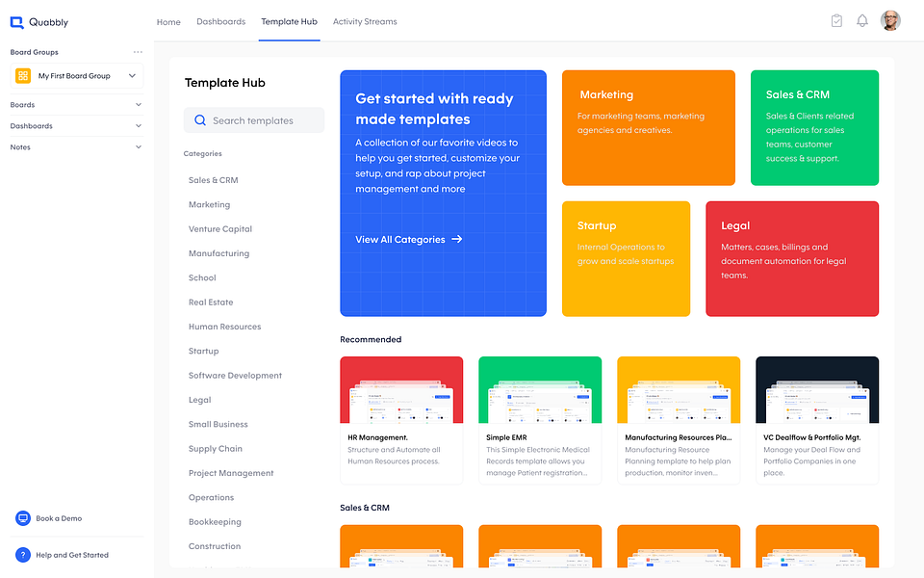This screenshot has width=924, height=578.
Task: Click the Quabbly logo icon
Action: click(x=17, y=22)
